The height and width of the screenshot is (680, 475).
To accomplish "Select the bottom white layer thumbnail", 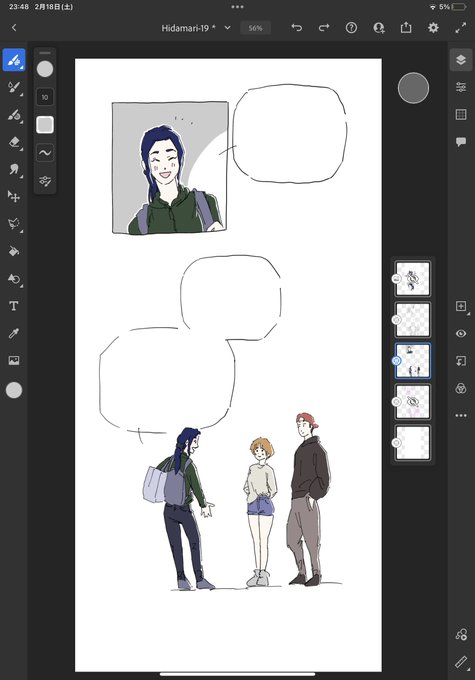I will 413,443.
